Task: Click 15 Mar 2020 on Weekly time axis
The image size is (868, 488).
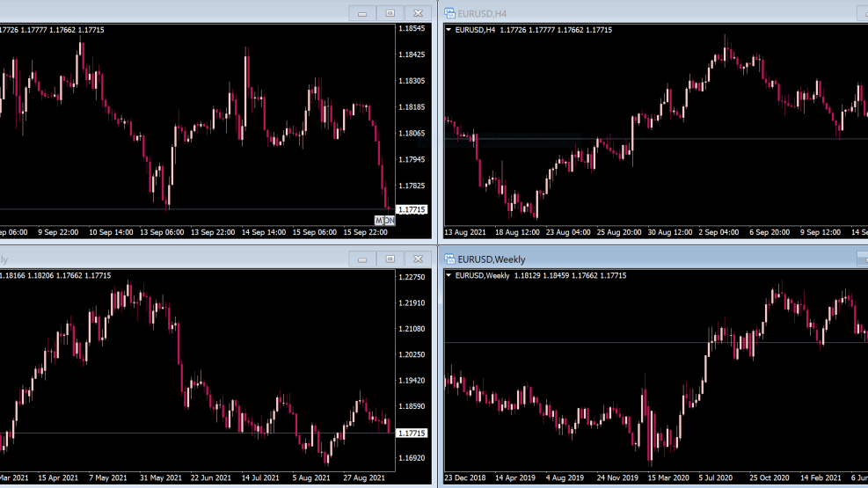Action: pos(668,477)
